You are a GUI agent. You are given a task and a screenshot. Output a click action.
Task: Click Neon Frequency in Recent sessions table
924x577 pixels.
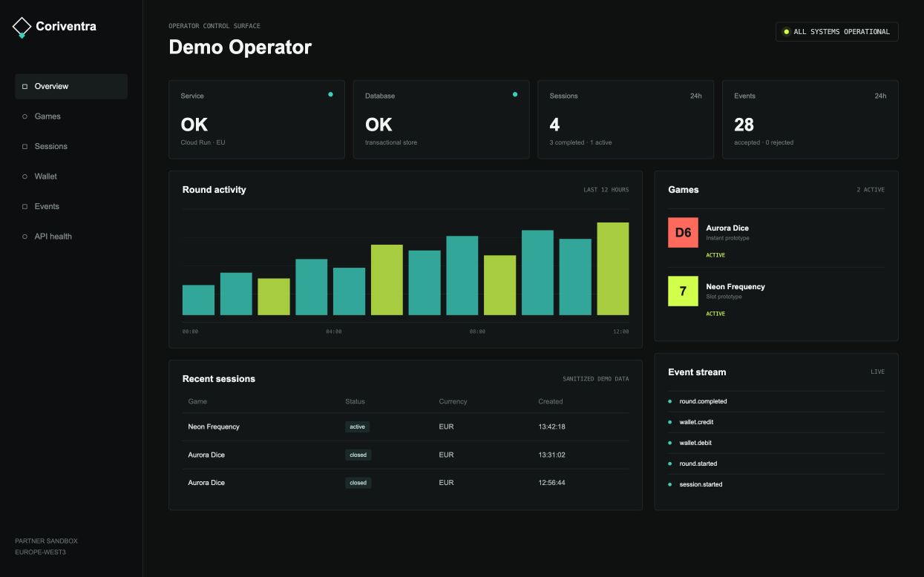click(214, 427)
